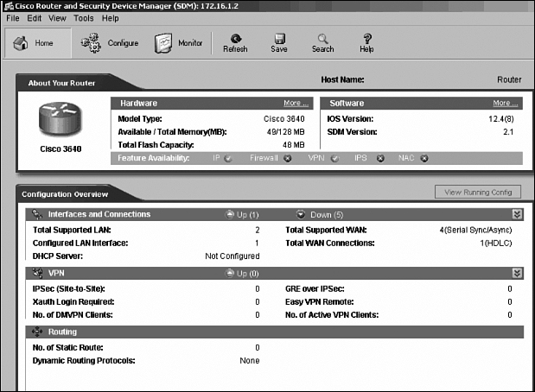This screenshot has width=535, height=392.
Task: Click the Cisco 3640 router image
Action: (x=60, y=119)
